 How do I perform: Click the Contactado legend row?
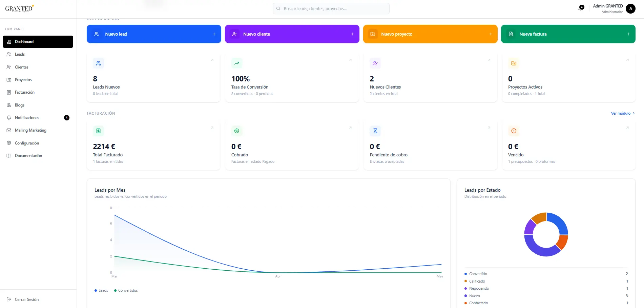[546, 303]
